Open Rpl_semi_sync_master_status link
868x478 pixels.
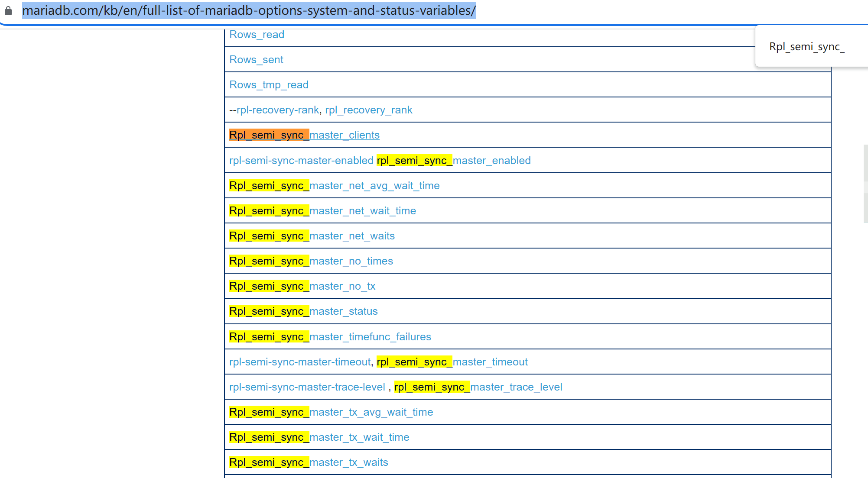(x=343, y=311)
